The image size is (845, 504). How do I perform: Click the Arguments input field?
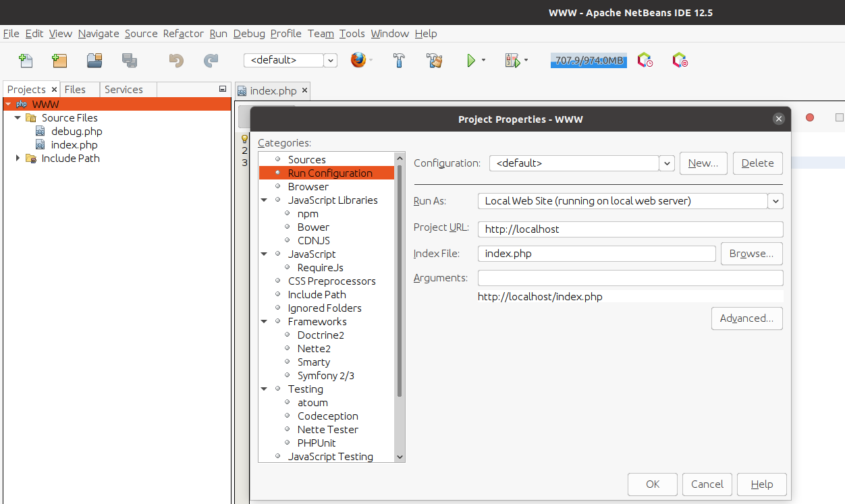(x=630, y=278)
